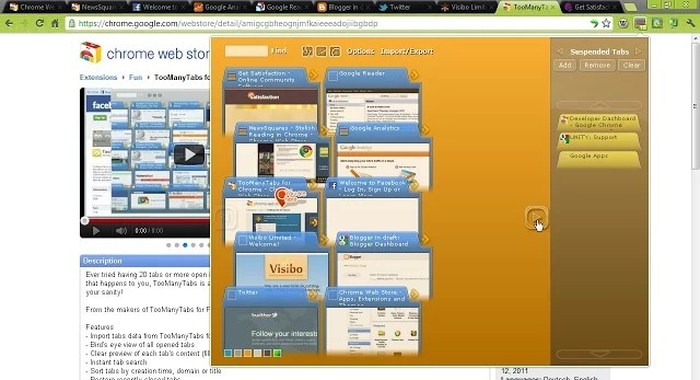Open Chrome wrench settings menu
The width and height of the screenshot is (700, 380).
[691, 23]
